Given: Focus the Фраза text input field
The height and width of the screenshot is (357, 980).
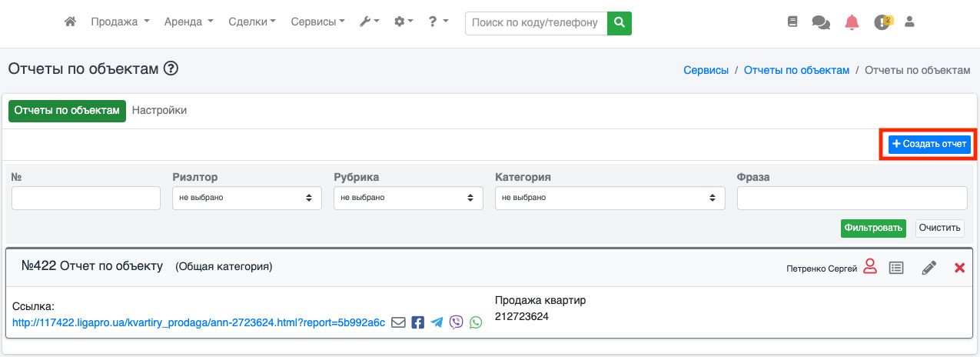Looking at the screenshot, I should [x=852, y=198].
